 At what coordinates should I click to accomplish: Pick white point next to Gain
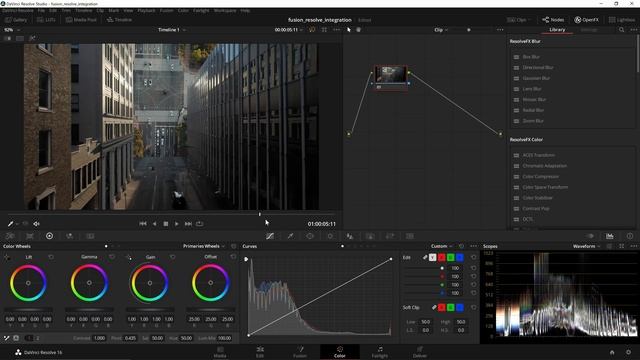pos(129,257)
